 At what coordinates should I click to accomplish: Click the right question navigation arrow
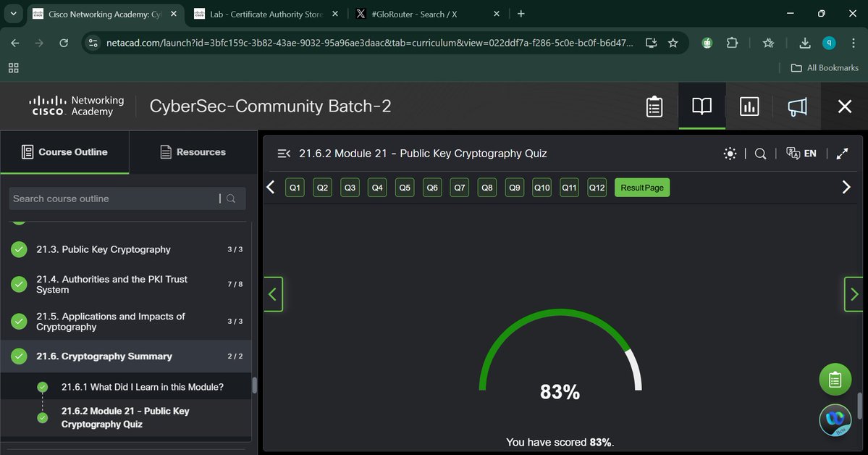tap(846, 187)
